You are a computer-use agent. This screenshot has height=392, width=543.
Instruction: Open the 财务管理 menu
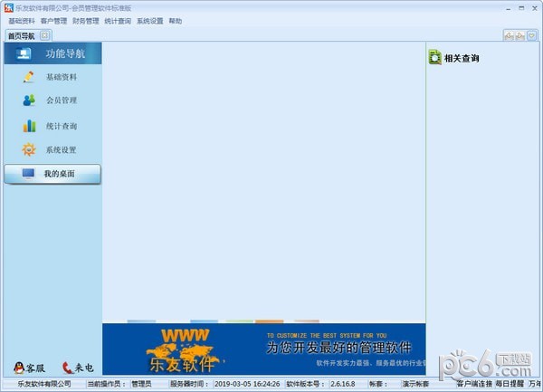tap(86, 21)
